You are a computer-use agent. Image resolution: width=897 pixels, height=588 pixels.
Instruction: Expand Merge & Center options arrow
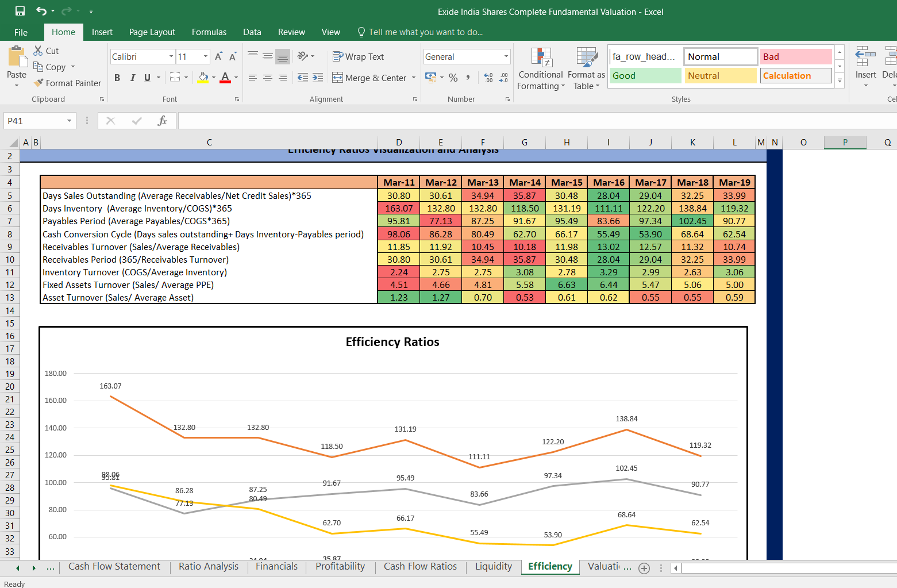pyautogui.click(x=414, y=78)
